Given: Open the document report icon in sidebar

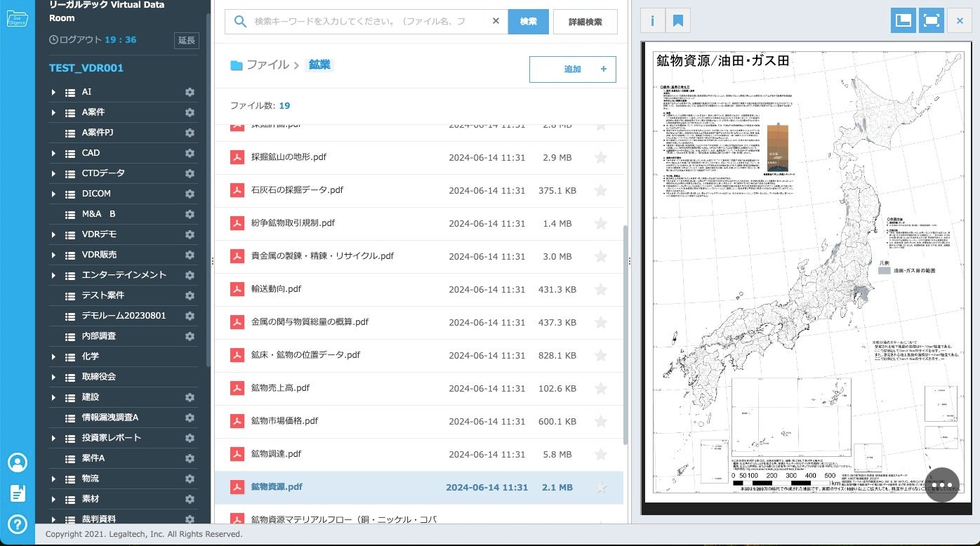Looking at the screenshot, I should pyautogui.click(x=18, y=493).
